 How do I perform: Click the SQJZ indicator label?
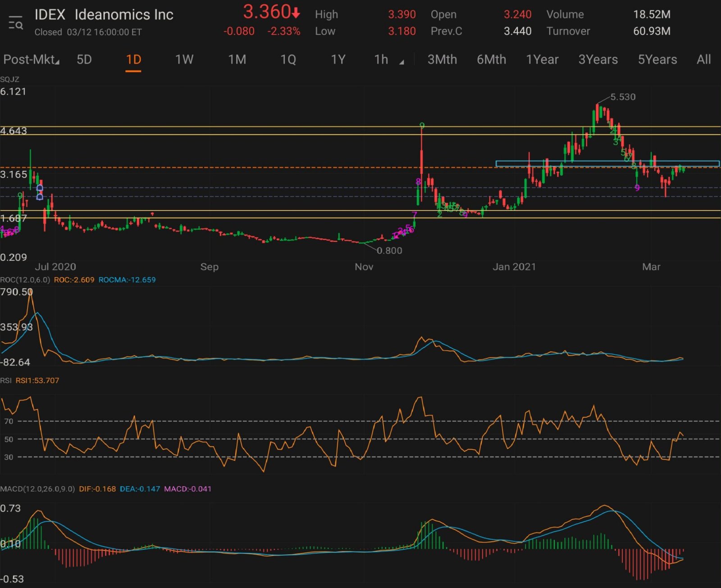[x=9, y=79]
